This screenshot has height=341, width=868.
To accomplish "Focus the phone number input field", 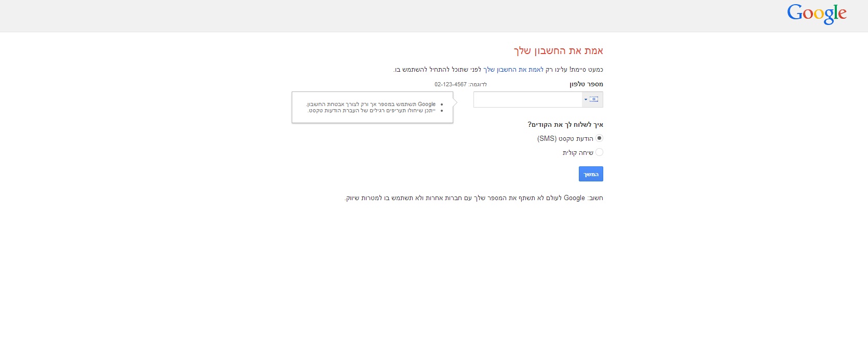I will point(527,99).
